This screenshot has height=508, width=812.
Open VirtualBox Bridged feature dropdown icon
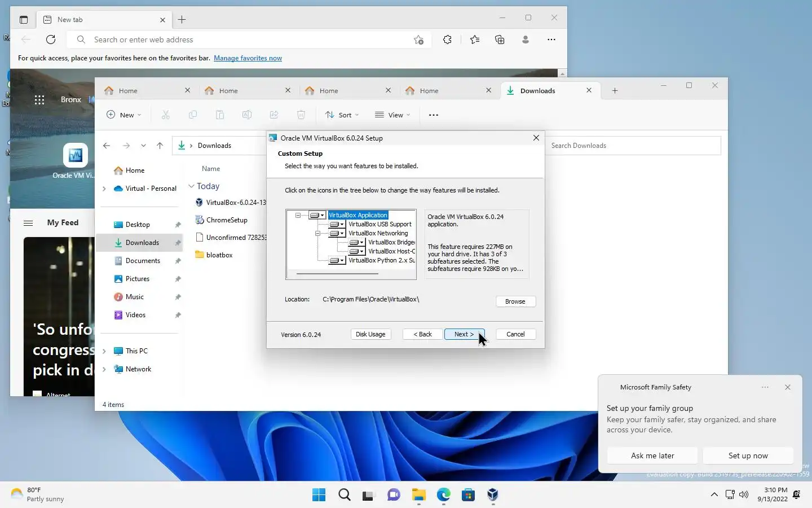coord(357,242)
